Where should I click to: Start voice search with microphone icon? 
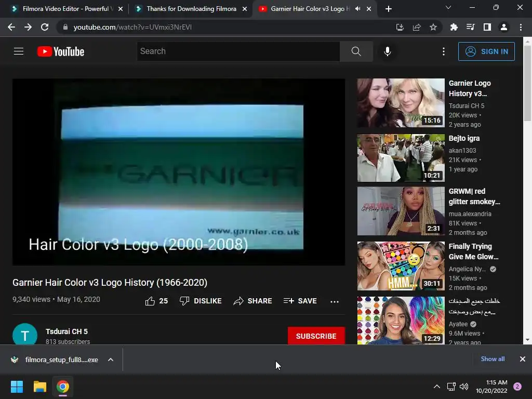click(388, 51)
